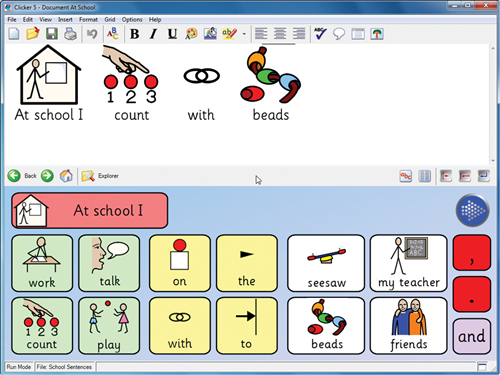The height and width of the screenshot is (375, 500).
Task: Open the Format menu
Action: 88,20
